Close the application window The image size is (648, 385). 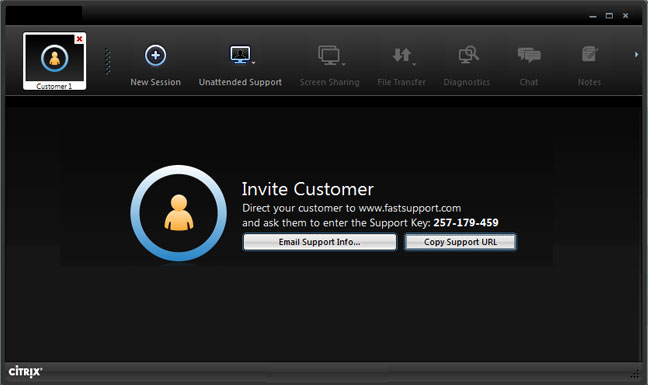coord(626,16)
